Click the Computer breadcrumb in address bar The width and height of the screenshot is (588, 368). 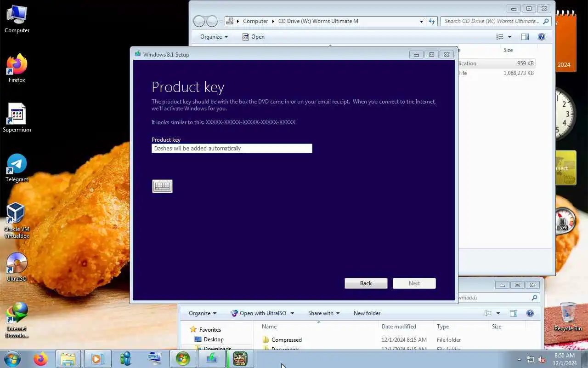coord(255,21)
